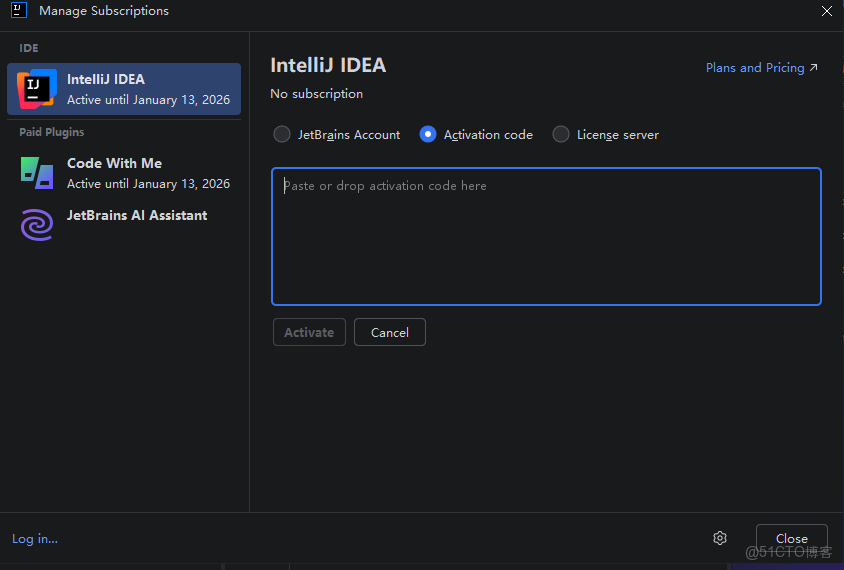Click the Code With Me plugin icon
Viewport: 844px width, 570px height.
(37, 173)
